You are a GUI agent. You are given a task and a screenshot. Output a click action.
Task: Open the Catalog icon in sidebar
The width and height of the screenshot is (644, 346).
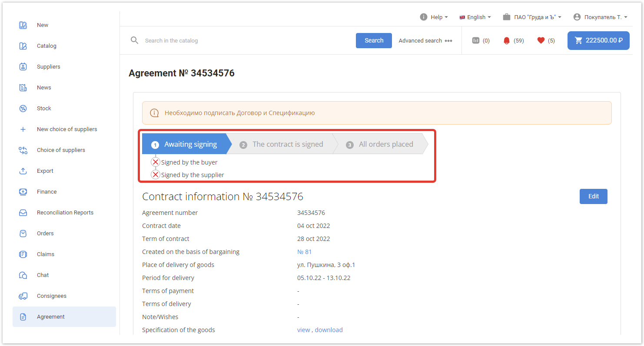pyautogui.click(x=23, y=46)
